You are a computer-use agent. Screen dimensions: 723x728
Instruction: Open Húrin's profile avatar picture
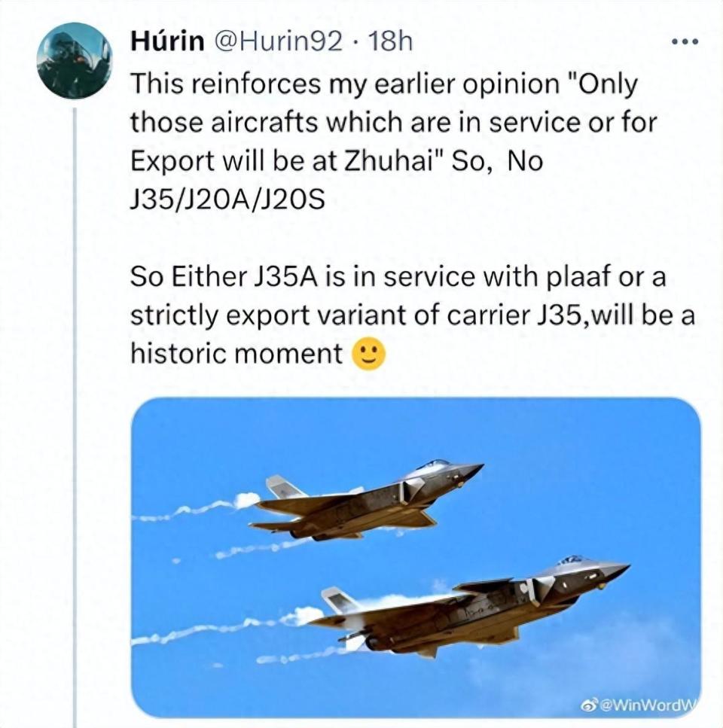coord(74,60)
